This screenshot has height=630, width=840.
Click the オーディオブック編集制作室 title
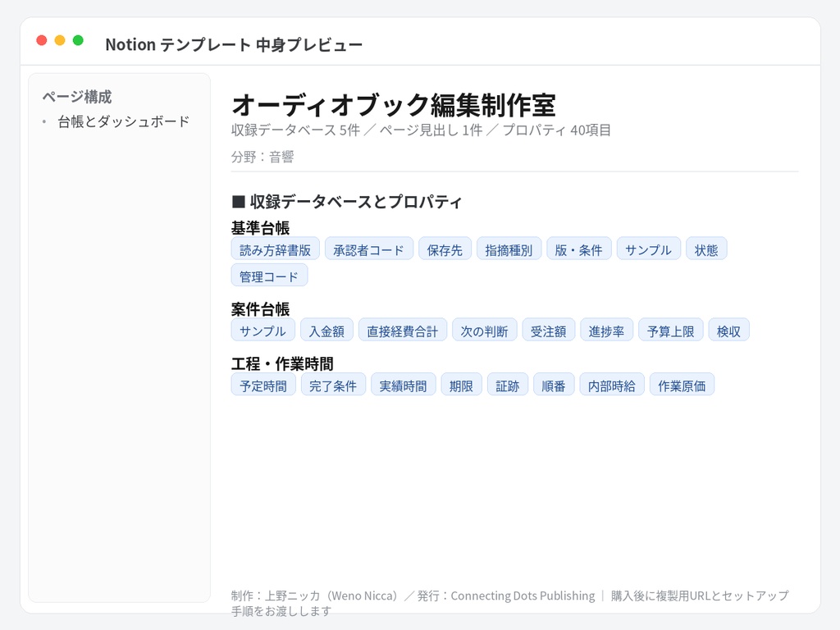pos(394,104)
